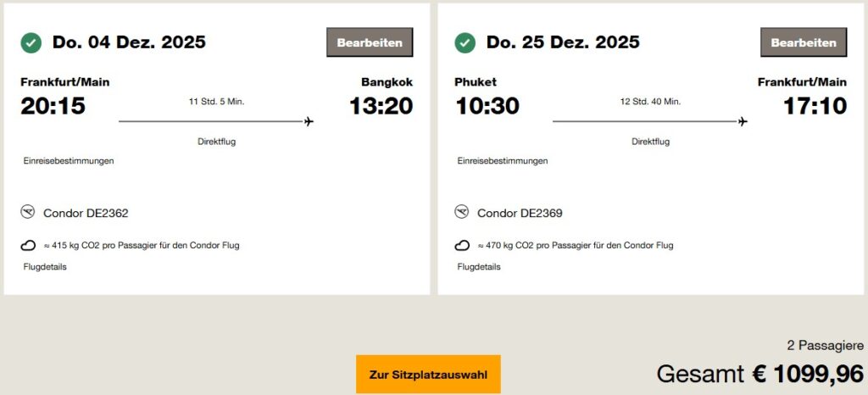The height and width of the screenshot is (395, 868).
Task: Click the green checkmark beside 04 Dez. 2025
Action: coord(31,42)
